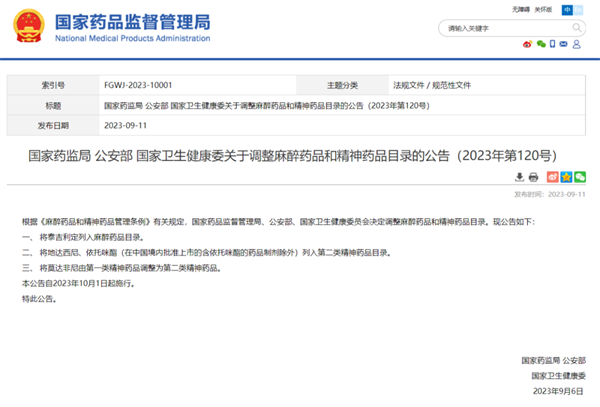This screenshot has width=600, height=407.
Task: Switch language to En (English)
Action: tap(580, 9)
